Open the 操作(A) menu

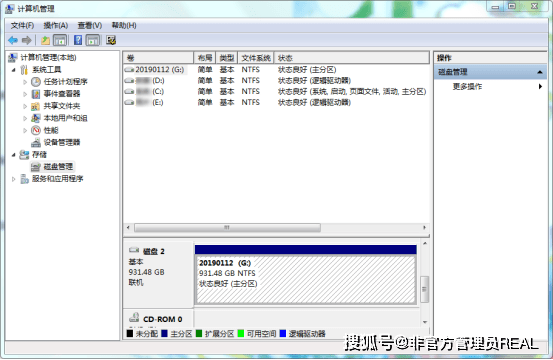[55, 25]
